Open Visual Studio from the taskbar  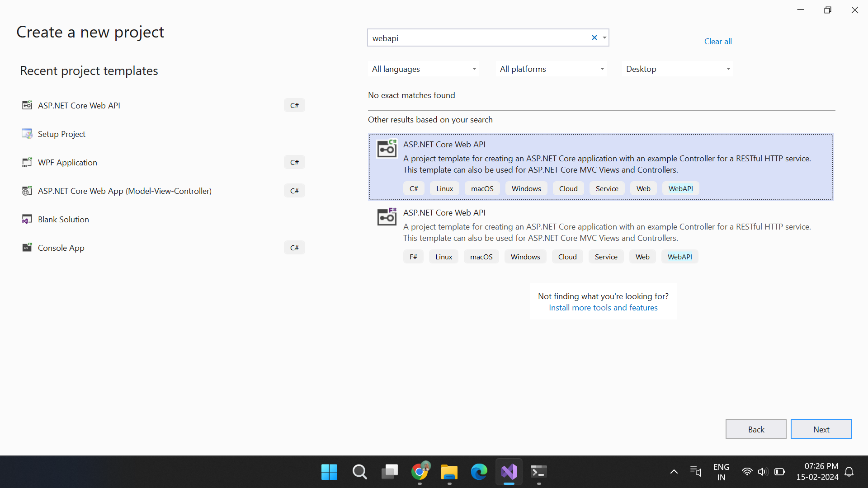coord(509,472)
